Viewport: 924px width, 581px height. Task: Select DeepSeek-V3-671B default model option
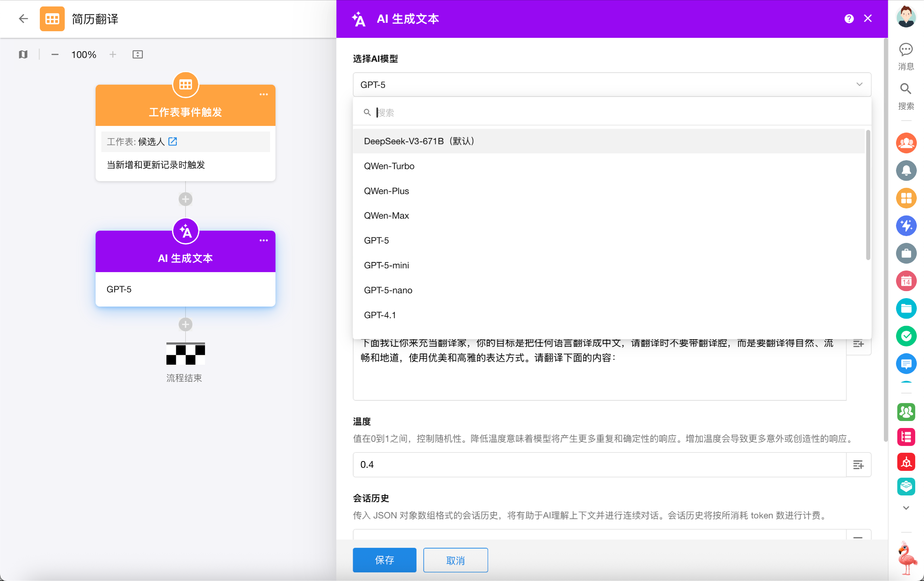pyautogui.click(x=419, y=141)
